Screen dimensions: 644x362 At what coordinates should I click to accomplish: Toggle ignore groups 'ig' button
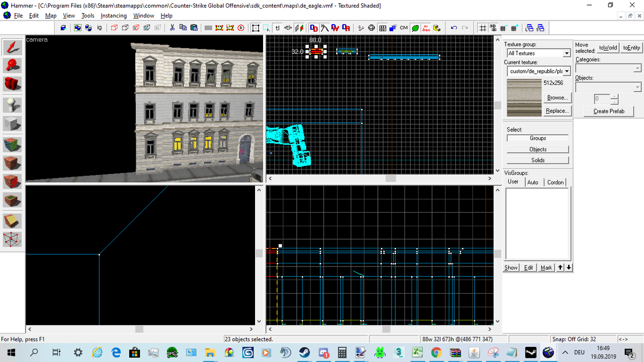[x=100, y=28]
